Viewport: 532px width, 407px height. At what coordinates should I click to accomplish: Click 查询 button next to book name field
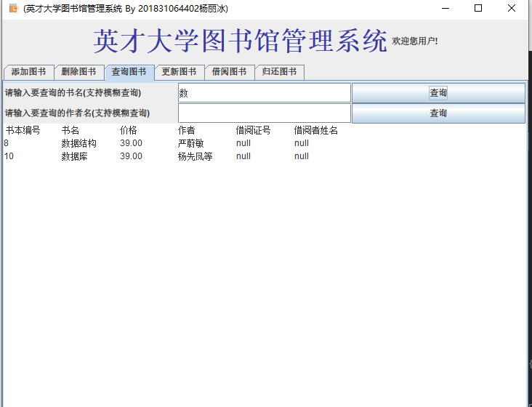[438, 93]
